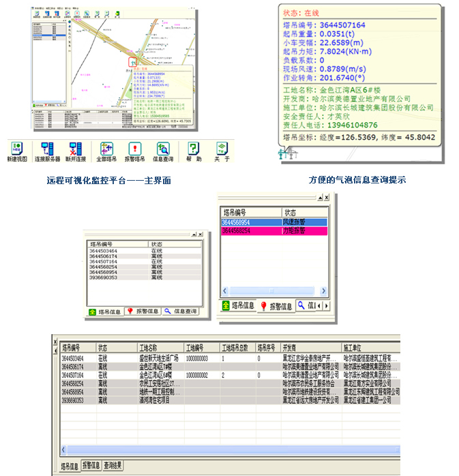
Task: Click the 连接服务器 toolbar icon
Action: point(47,151)
